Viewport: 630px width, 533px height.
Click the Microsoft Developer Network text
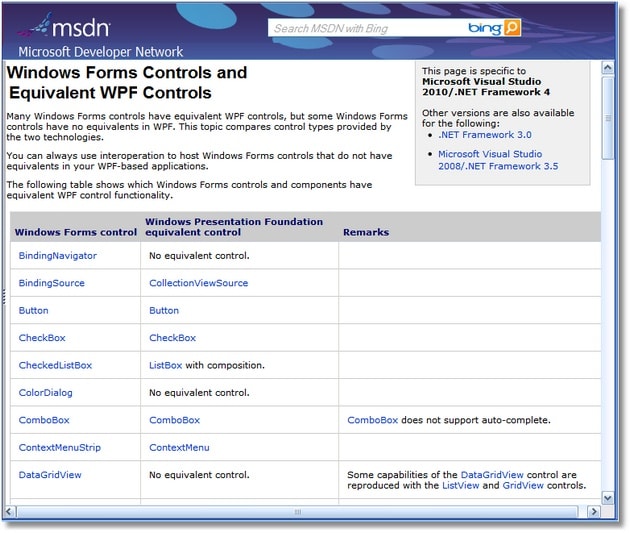point(100,51)
